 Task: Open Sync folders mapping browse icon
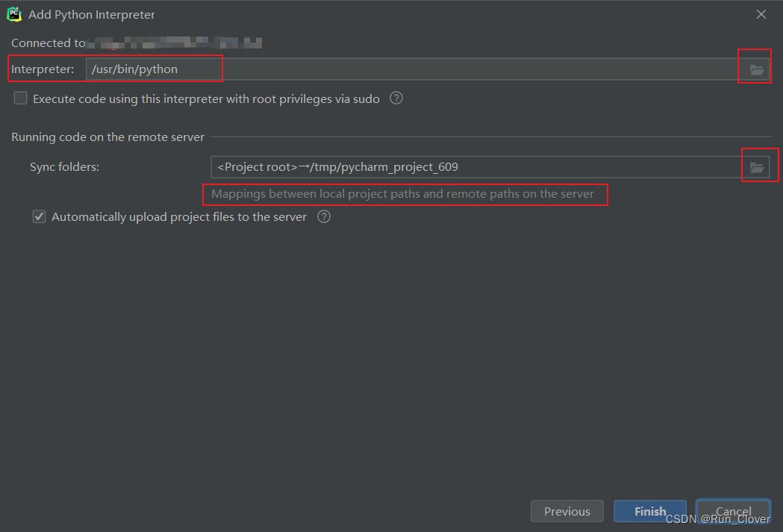pos(757,168)
